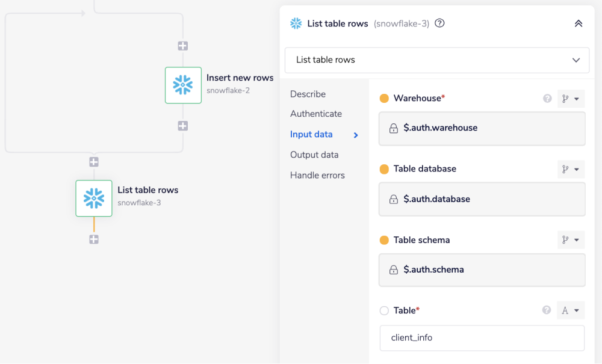602x364 pixels.
Task: Select Handle errors in the sidebar
Action: pos(317,175)
